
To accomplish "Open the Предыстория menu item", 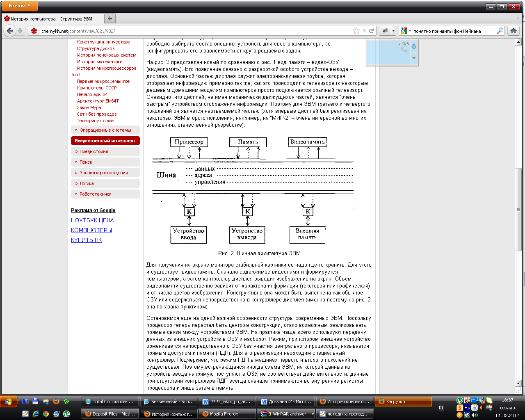I will pos(105,151).
